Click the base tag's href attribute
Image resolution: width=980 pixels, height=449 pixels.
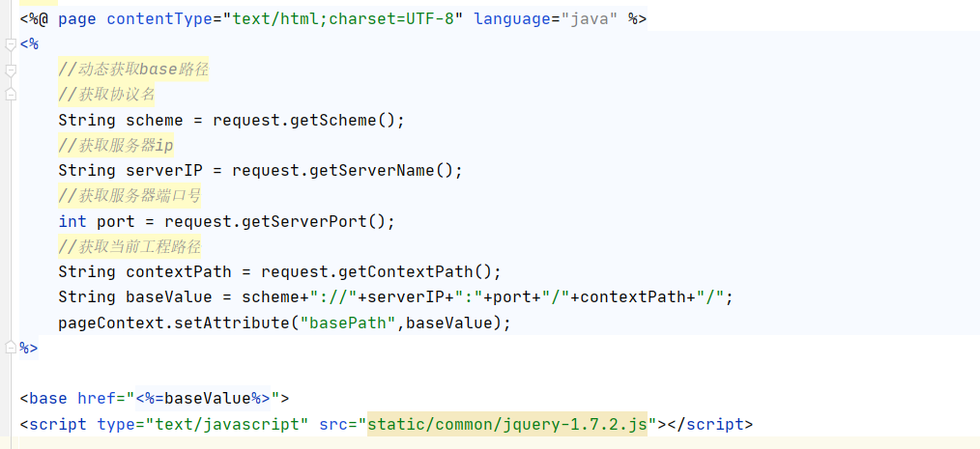[x=97, y=399]
